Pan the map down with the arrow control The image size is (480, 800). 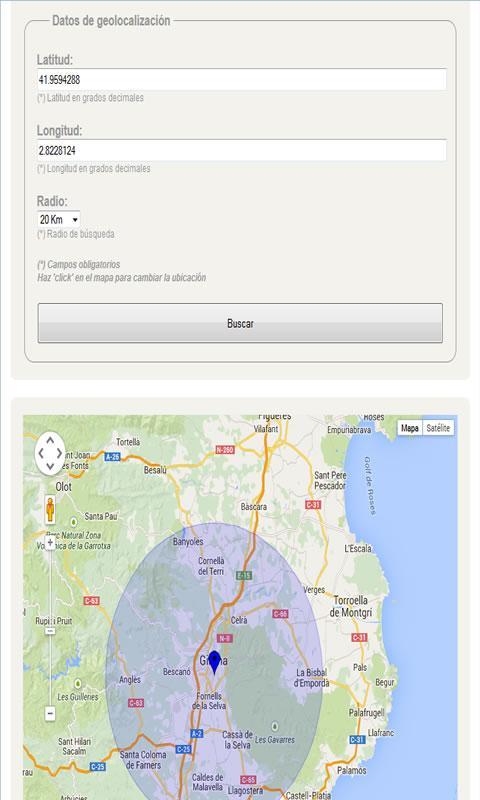coord(50,466)
